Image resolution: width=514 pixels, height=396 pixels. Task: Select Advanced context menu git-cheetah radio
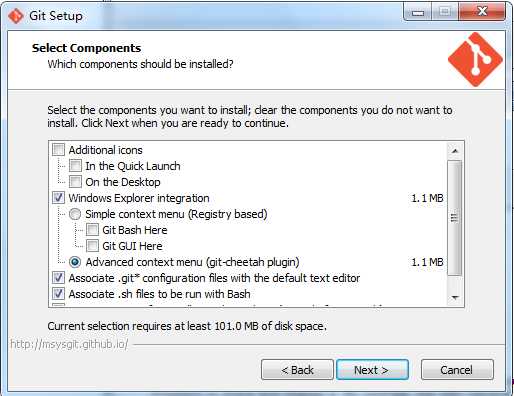coord(75,262)
